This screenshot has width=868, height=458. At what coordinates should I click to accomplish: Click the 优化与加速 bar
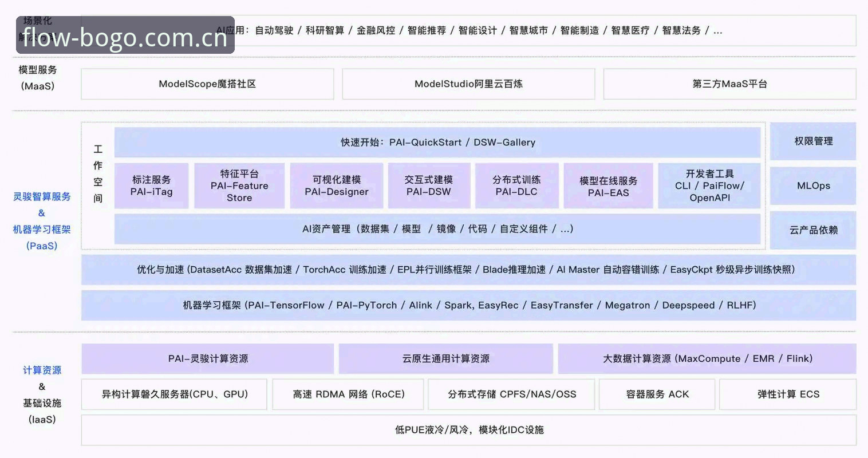coord(468,270)
